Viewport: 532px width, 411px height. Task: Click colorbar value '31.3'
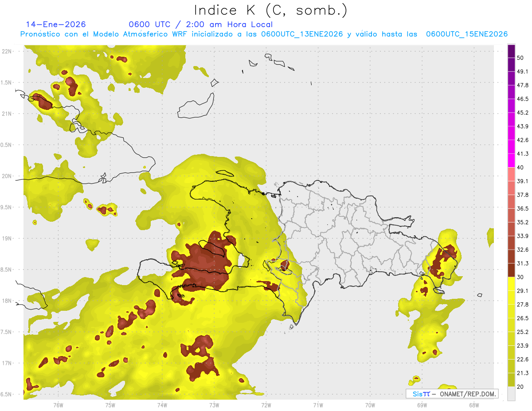click(x=523, y=263)
